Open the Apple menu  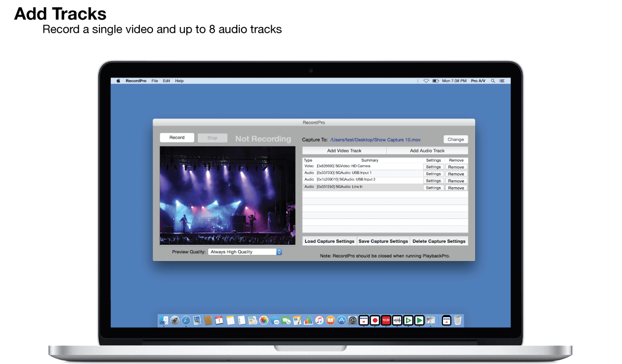point(118,81)
